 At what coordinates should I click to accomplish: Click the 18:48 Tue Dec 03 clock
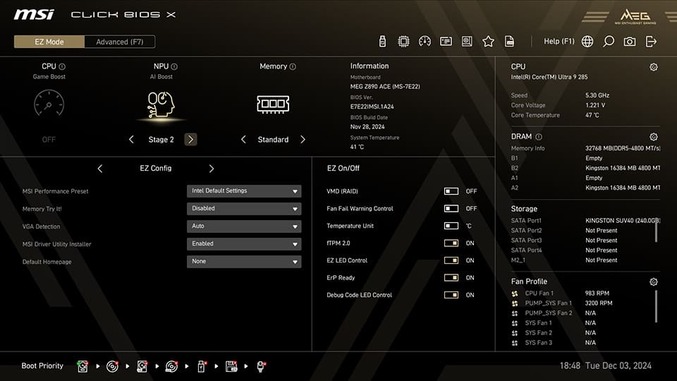605,366
